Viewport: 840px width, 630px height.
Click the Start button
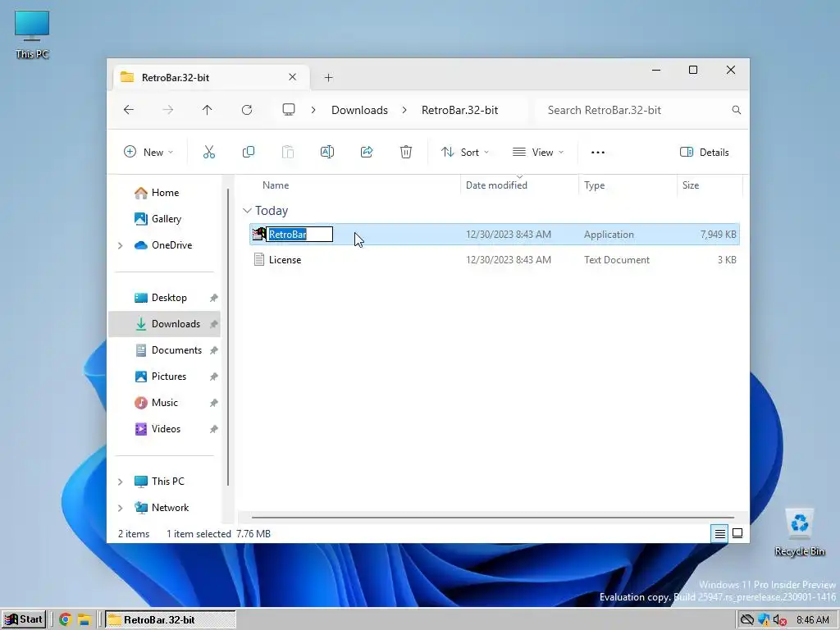click(24, 620)
